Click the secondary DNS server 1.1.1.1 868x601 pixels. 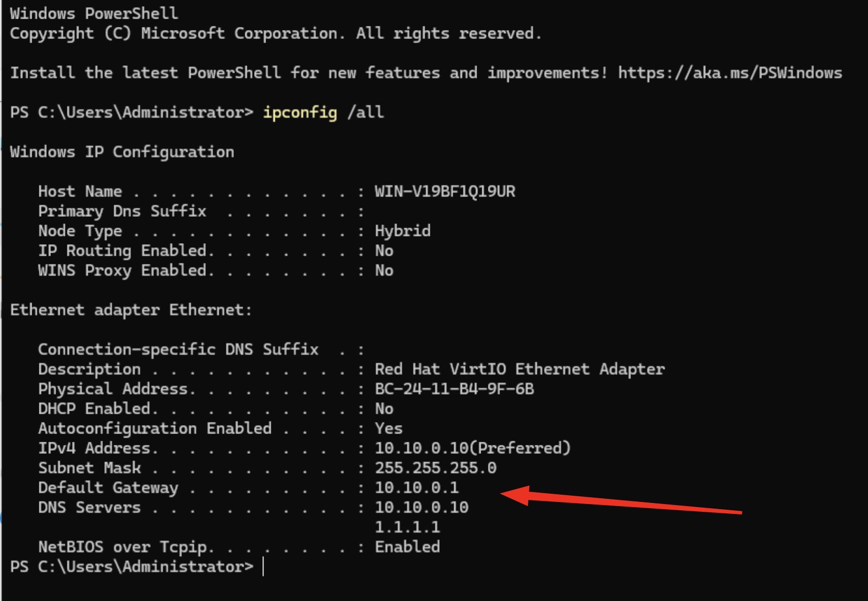(x=407, y=527)
